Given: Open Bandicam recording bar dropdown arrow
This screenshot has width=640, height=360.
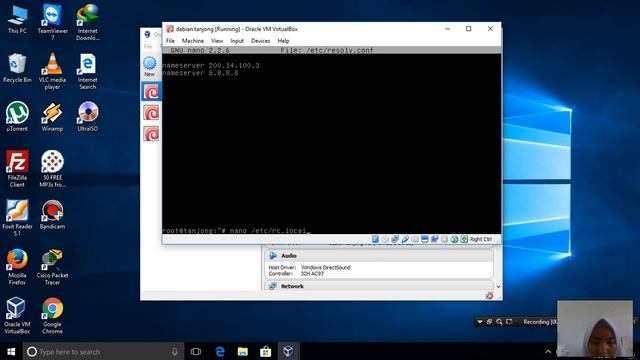Looking at the screenshot, I should click(x=480, y=322).
